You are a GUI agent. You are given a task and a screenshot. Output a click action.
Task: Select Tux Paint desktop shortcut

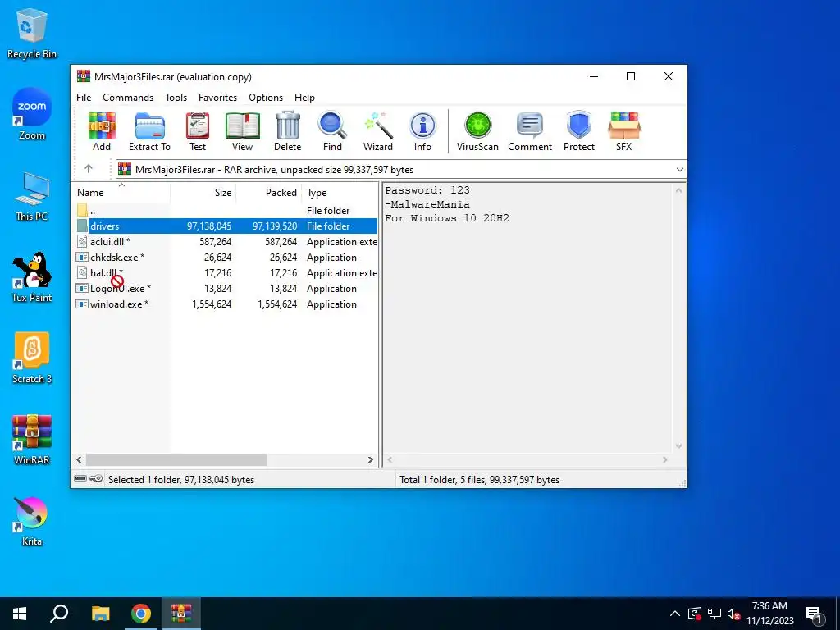pyautogui.click(x=32, y=277)
